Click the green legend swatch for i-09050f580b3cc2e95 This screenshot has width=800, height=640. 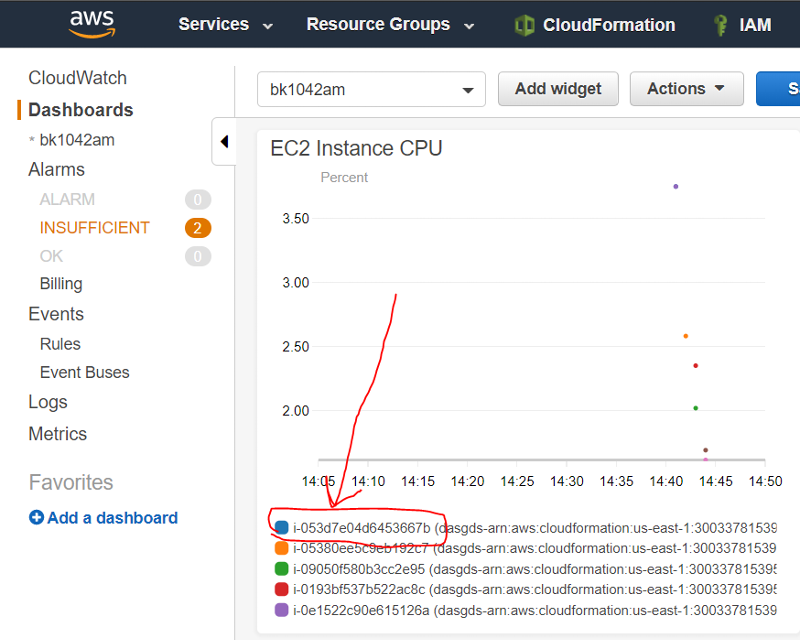point(282,569)
